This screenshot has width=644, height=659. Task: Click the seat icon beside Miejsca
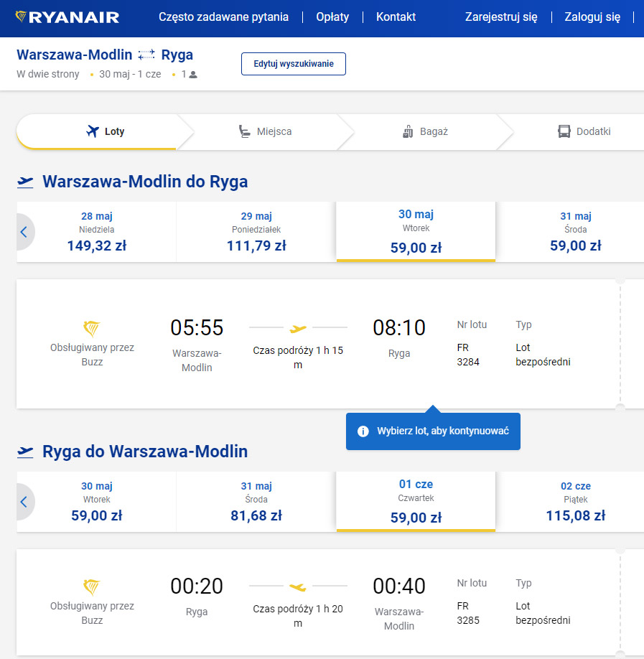[x=244, y=131]
